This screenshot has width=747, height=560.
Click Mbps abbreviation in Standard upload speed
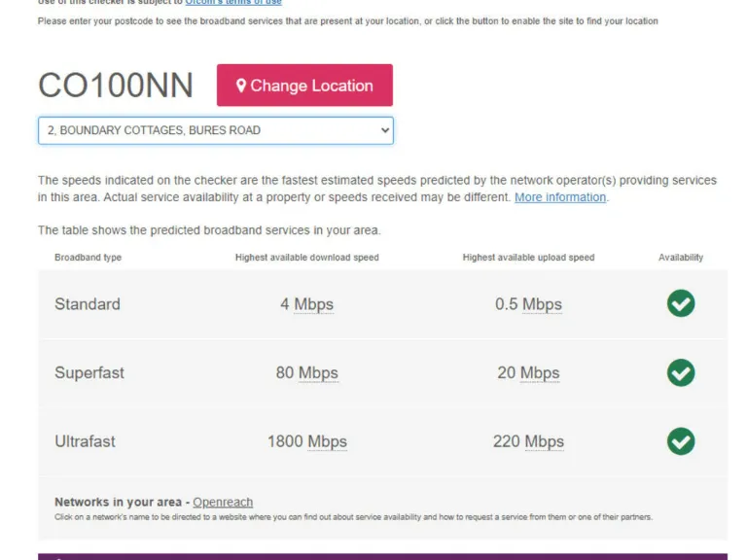pos(542,304)
